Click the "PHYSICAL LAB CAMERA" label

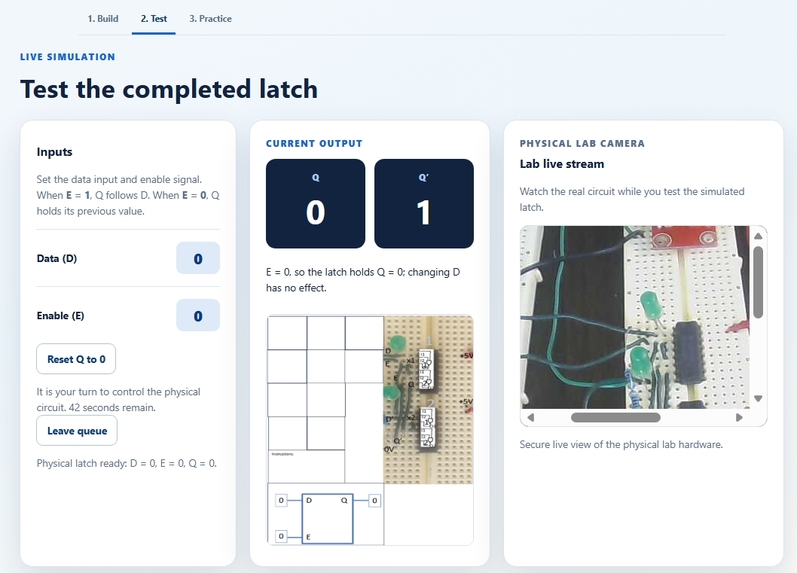582,143
